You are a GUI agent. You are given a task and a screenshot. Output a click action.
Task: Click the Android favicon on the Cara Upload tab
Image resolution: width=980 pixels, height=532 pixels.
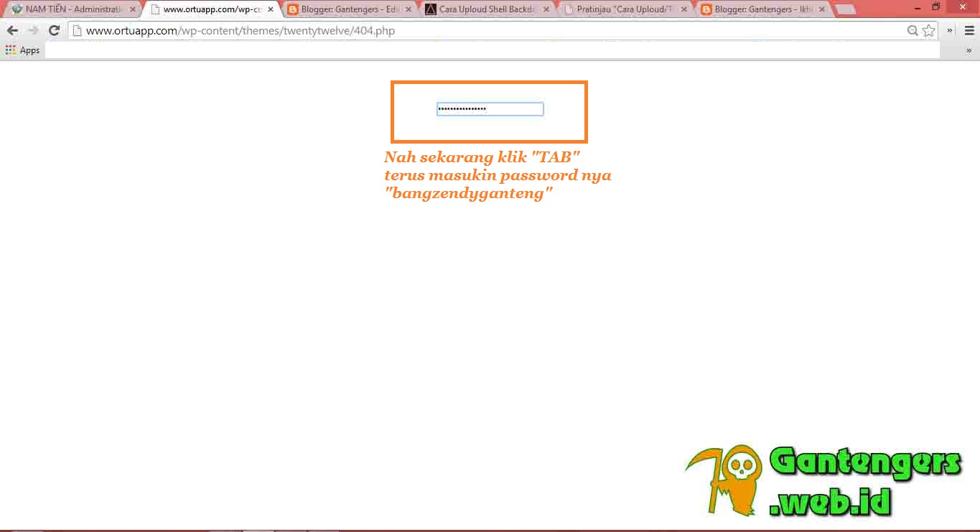tap(431, 9)
